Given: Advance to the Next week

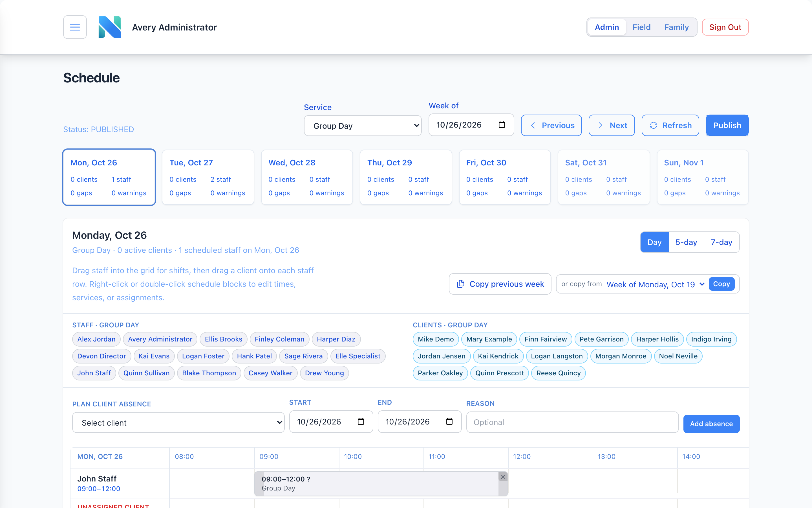Looking at the screenshot, I should 611,125.
